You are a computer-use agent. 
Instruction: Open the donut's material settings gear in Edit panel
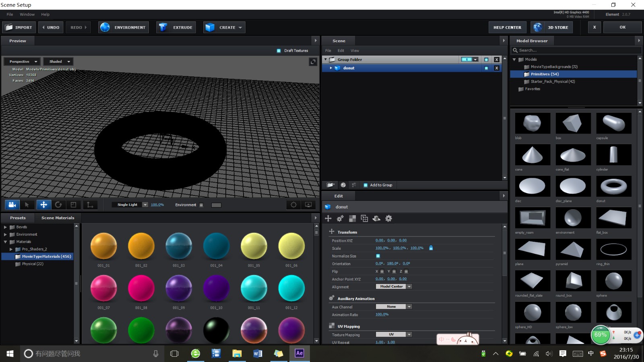tap(388, 218)
